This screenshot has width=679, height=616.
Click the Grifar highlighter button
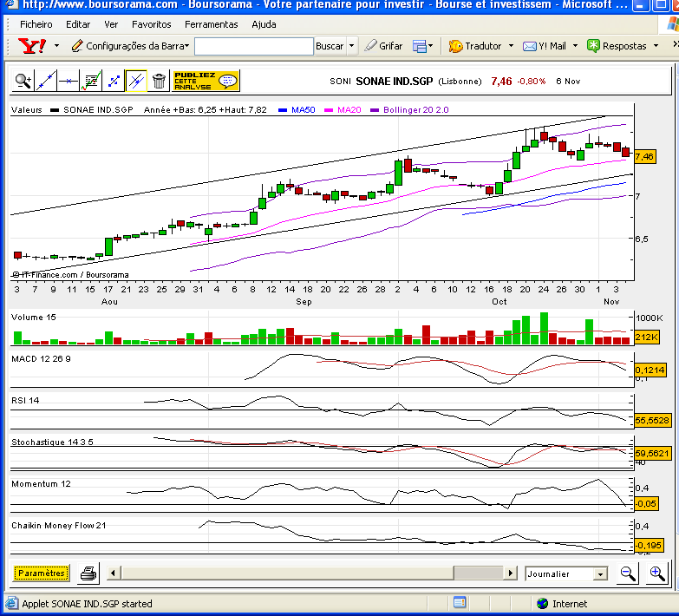pyautogui.click(x=383, y=45)
